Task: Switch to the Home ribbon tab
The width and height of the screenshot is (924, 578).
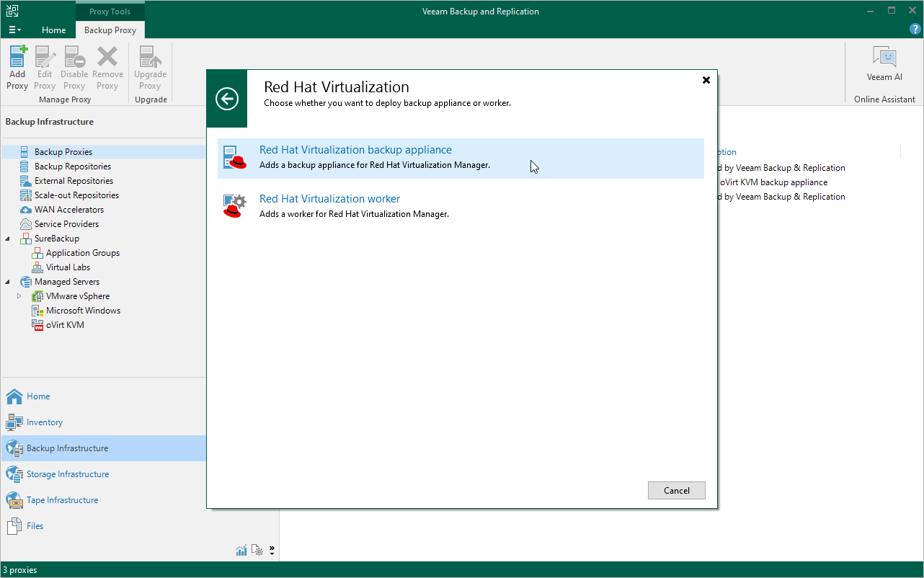Action: 53,30
